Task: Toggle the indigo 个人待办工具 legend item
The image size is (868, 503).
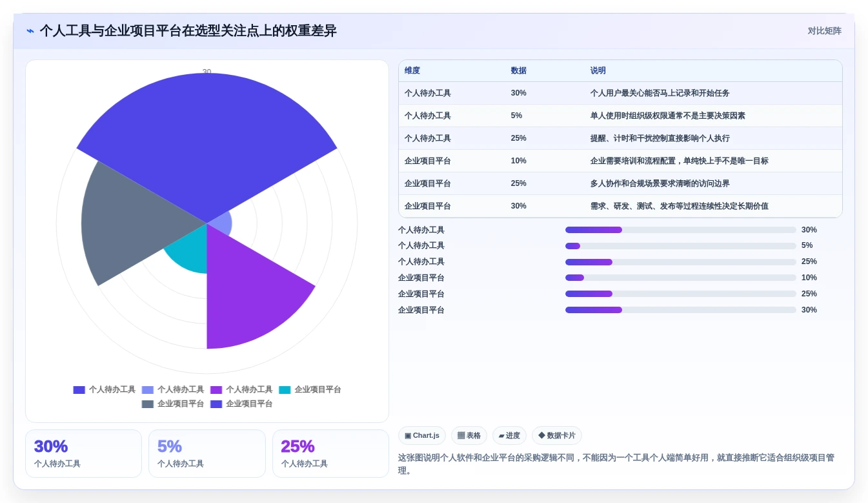Action: [105, 390]
